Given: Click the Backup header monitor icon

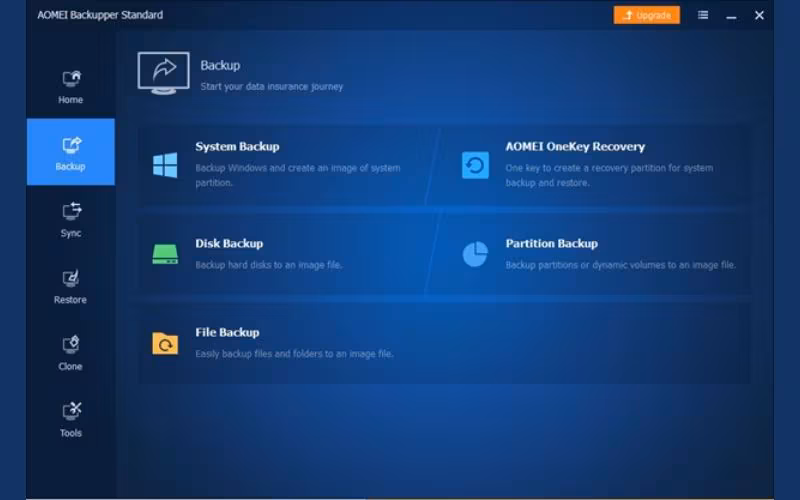Looking at the screenshot, I should 163,73.
